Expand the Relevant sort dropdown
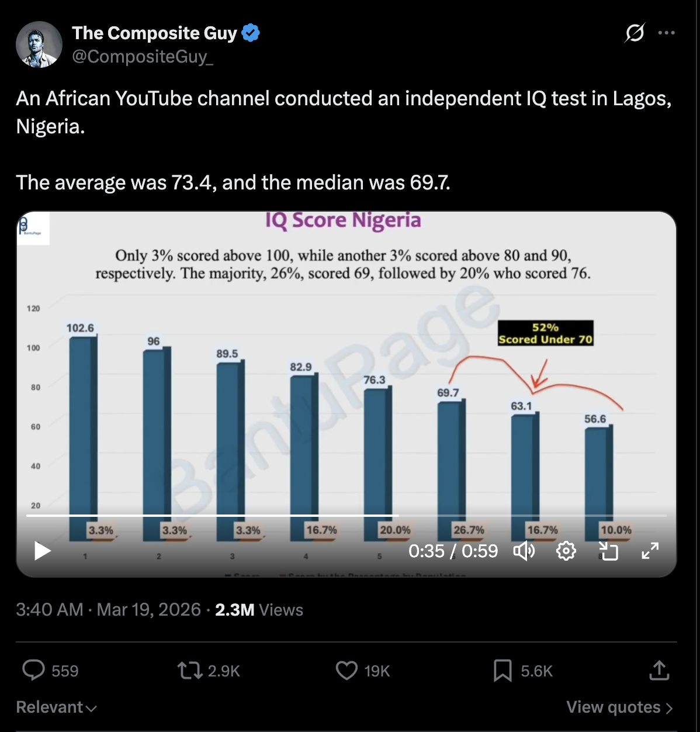This screenshot has width=700, height=732. (x=56, y=707)
